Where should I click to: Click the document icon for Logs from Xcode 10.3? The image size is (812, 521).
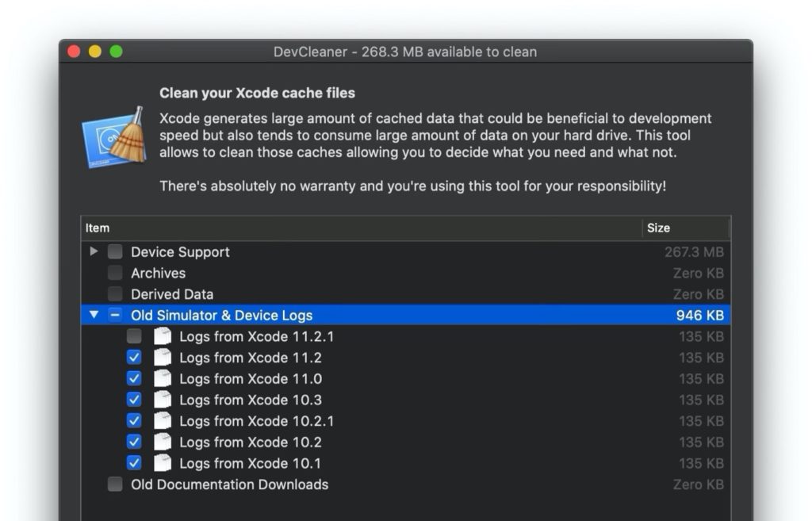(x=163, y=400)
